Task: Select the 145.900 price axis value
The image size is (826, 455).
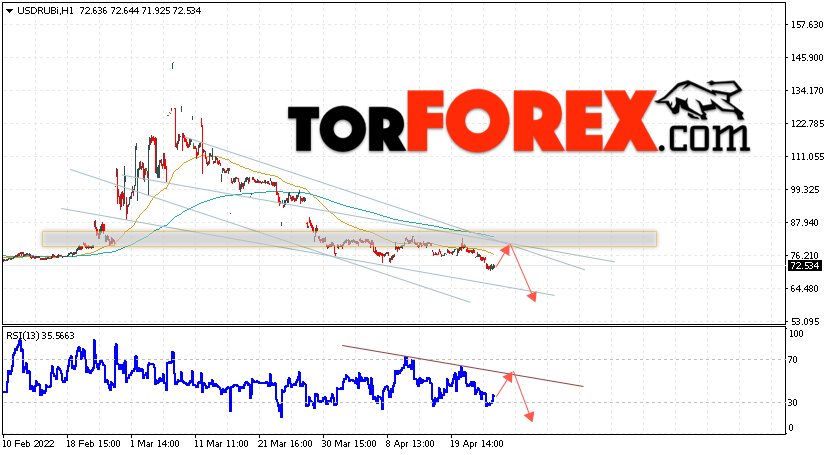Action: 807,57
